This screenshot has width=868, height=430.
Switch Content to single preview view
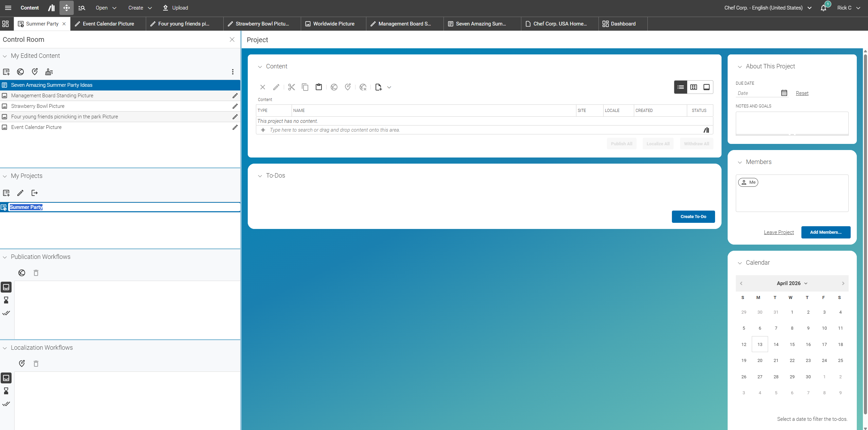click(x=706, y=87)
